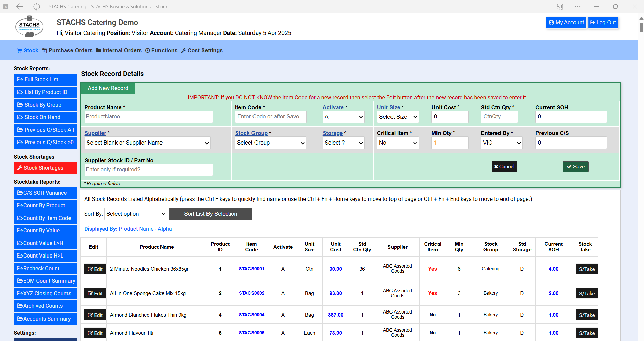Open XYZ Closing Counts report
This screenshot has height=341, width=644.
tap(45, 293)
